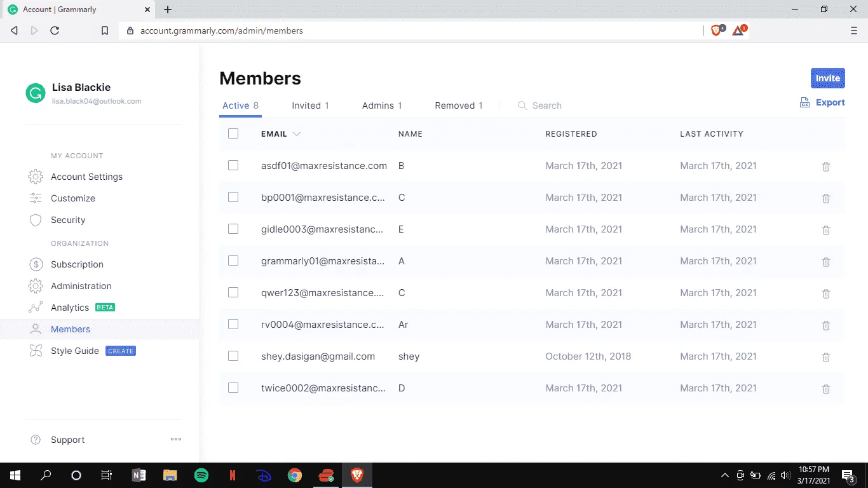
Task: Switch to the Removed tab
Action: pyautogui.click(x=459, y=105)
